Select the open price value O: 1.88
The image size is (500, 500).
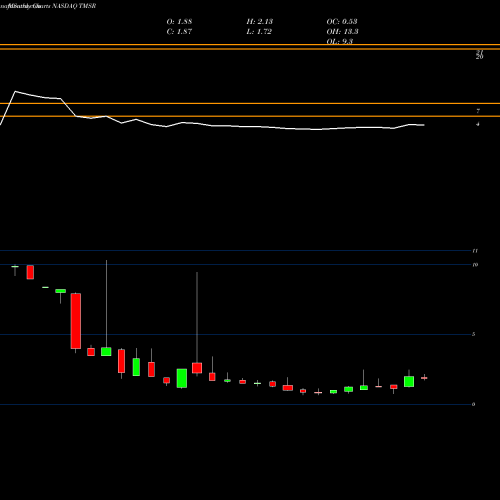179,21
